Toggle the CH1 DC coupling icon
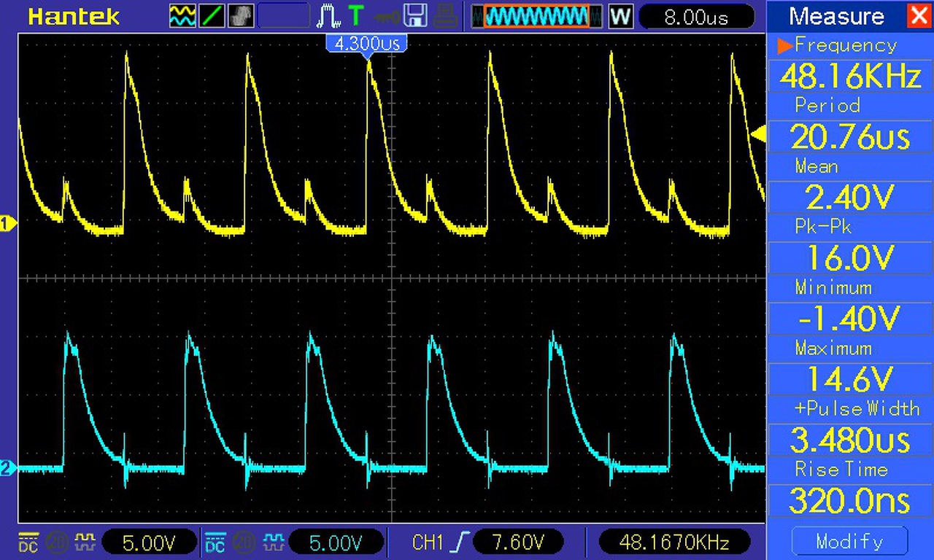 coord(28,542)
